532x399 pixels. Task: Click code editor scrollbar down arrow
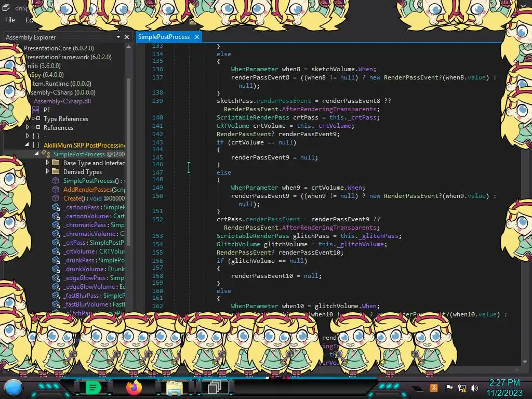525,362
